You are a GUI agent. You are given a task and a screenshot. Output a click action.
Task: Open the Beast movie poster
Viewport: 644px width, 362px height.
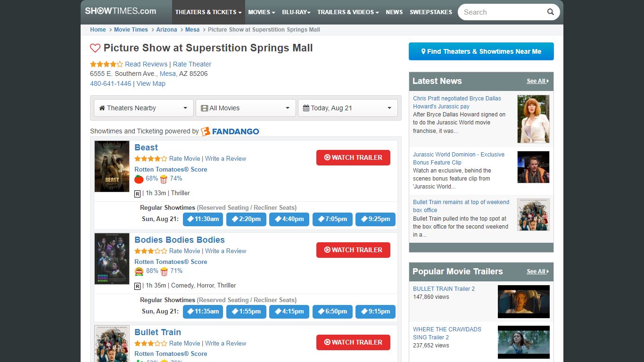112,166
